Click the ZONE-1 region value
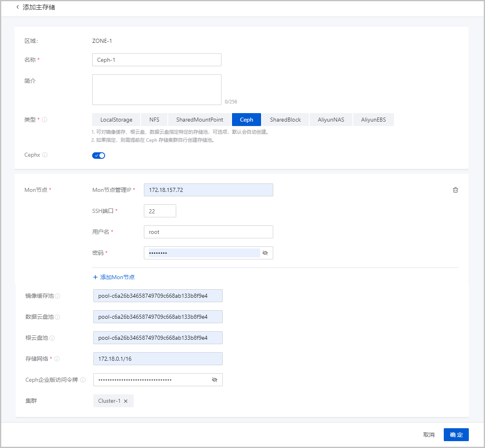 (102, 41)
